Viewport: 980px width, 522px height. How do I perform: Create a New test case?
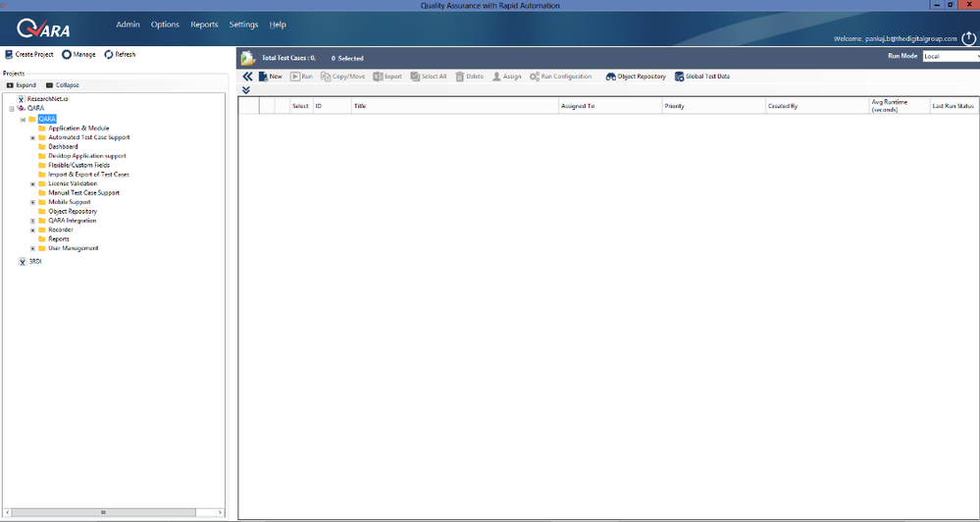270,77
